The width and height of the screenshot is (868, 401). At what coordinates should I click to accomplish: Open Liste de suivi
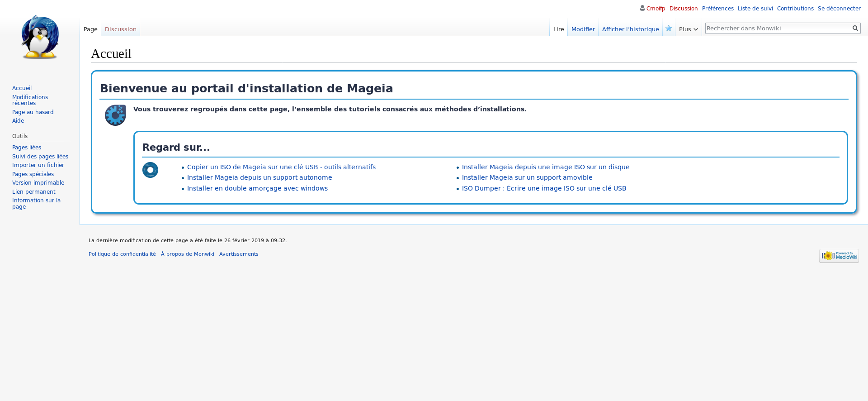click(755, 9)
